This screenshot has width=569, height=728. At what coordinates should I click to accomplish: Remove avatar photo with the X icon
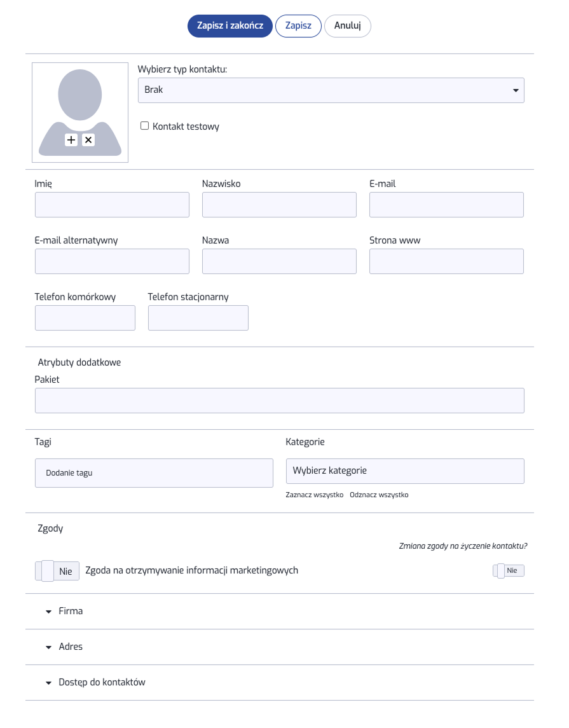[x=88, y=140]
